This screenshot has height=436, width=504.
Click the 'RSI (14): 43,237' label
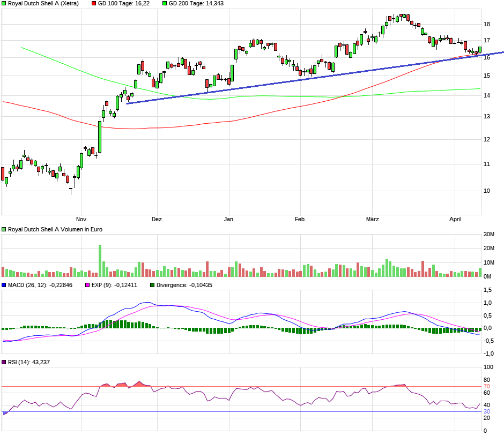[29, 362]
